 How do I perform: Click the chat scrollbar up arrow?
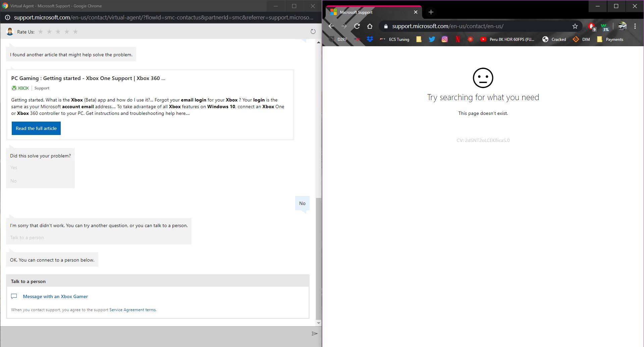pos(319,43)
